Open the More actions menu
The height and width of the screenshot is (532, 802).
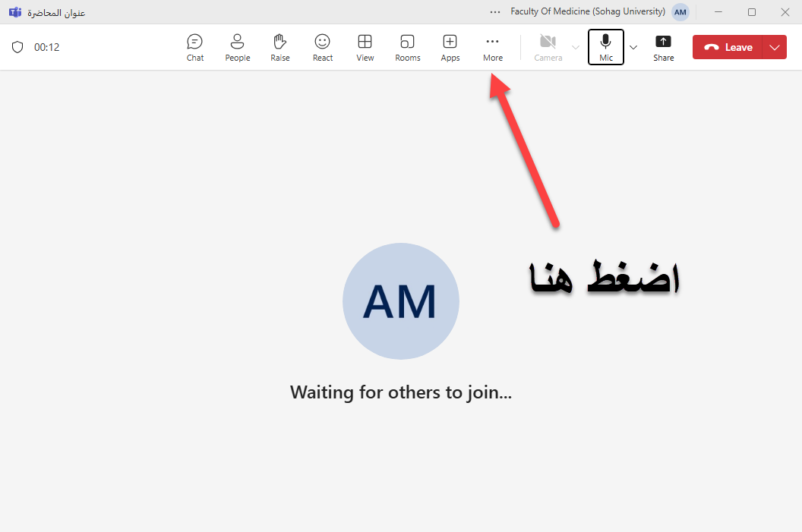click(493, 47)
